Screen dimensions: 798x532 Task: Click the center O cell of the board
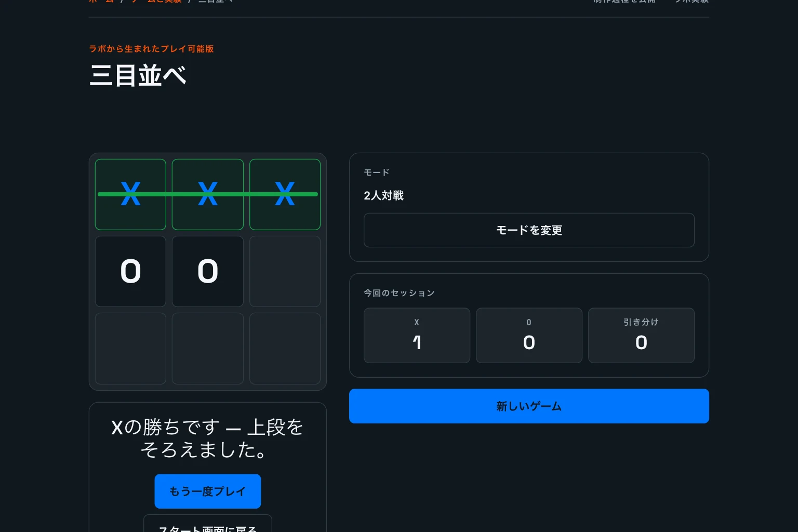[208, 271]
